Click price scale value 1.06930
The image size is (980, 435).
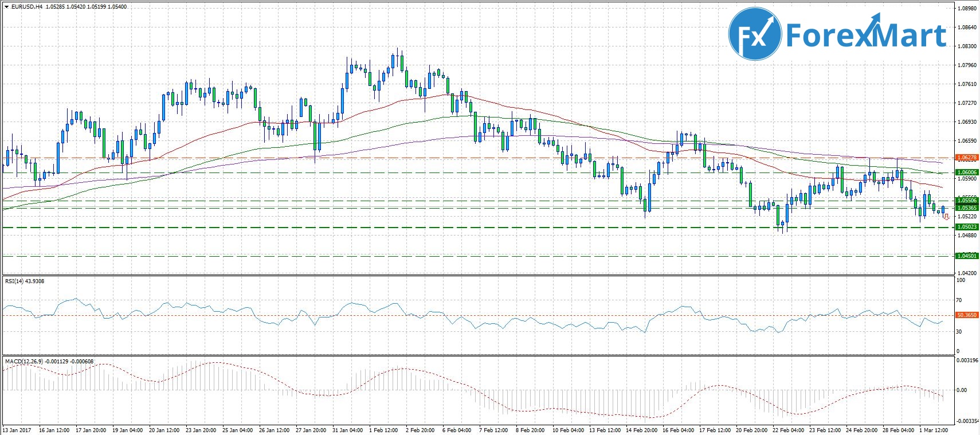[967, 122]
